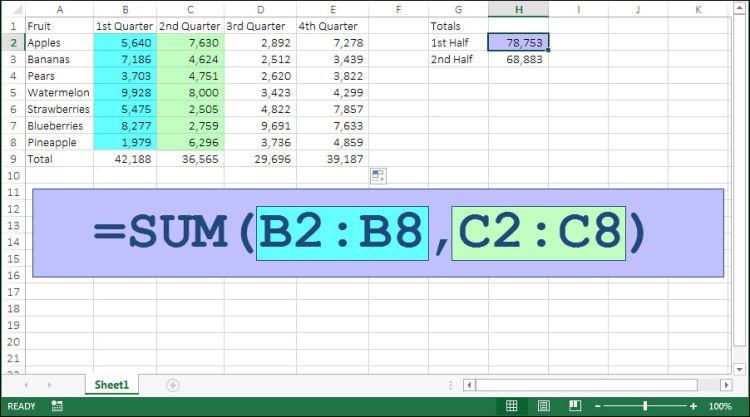Click the '3rd Quarter' header cell
Image resolution: width=750 pixels, height=417 pixels.
(260, 26)
